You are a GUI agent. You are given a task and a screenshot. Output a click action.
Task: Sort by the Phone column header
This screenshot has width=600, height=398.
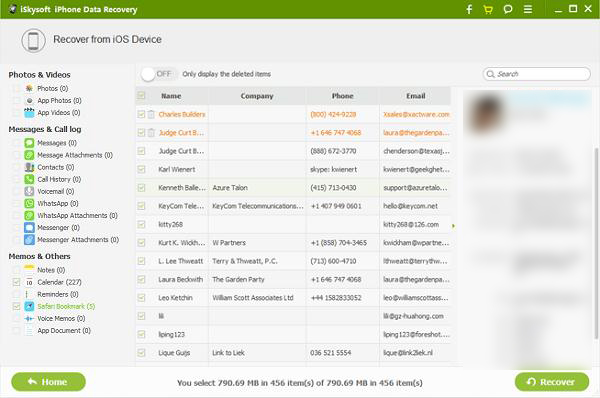tap(342, 96)
